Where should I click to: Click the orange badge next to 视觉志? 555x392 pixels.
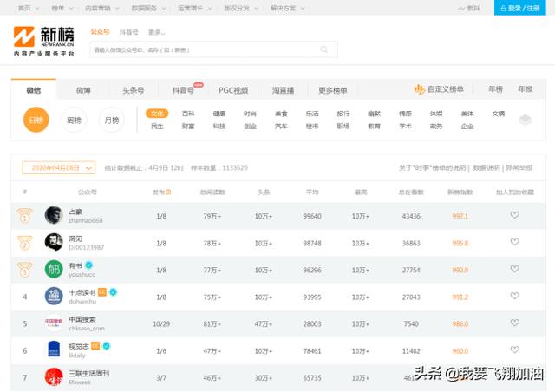pos(95,346)
